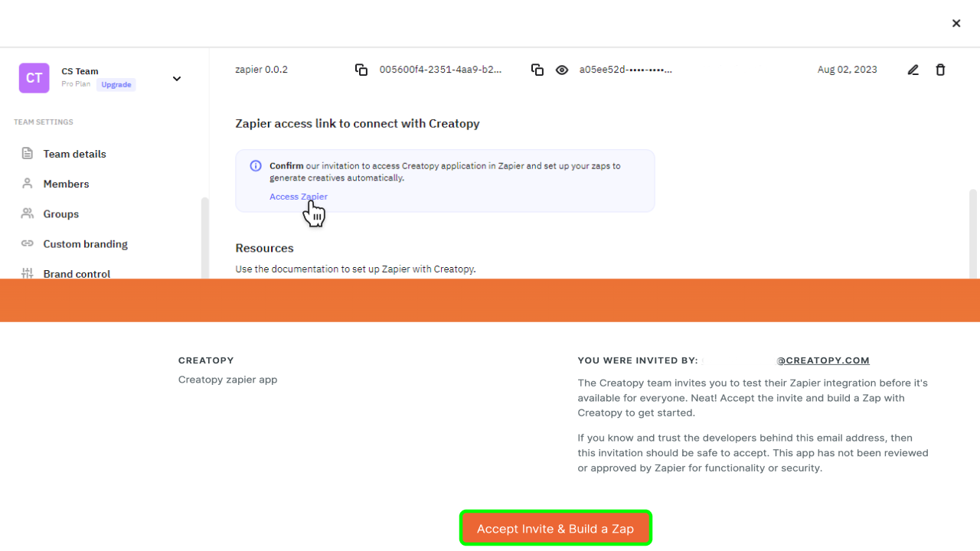This screenshot has height=551, width=980.
Task: Open the @CREATOPY.COM inviter email link
Action: point(823,360)
